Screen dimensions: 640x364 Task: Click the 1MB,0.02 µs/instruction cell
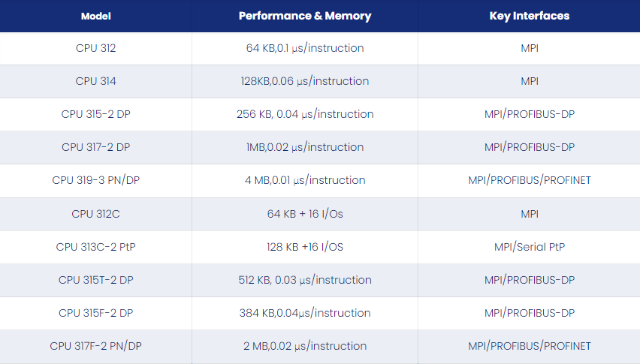(305, 147)
